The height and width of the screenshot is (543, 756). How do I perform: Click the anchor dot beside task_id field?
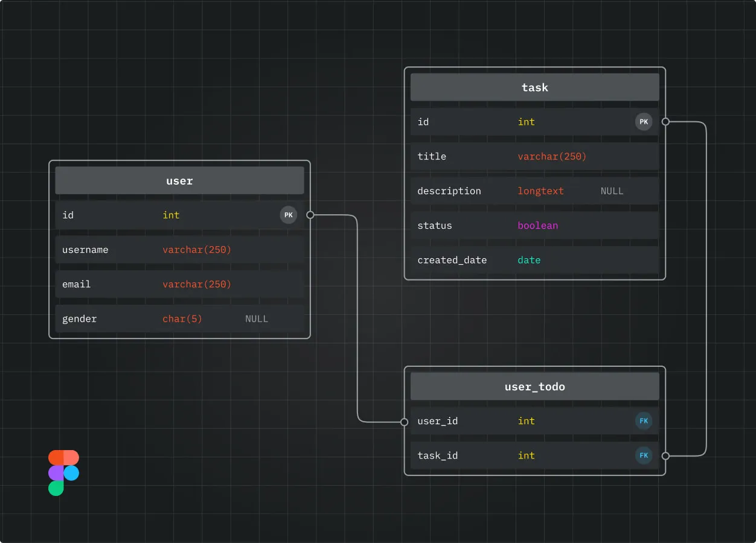pos(665,456)
